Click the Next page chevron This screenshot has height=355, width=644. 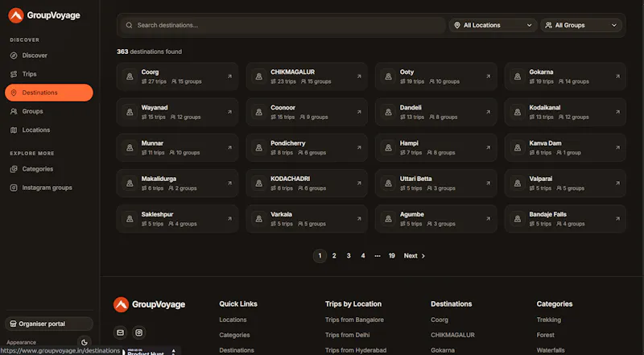423,256
